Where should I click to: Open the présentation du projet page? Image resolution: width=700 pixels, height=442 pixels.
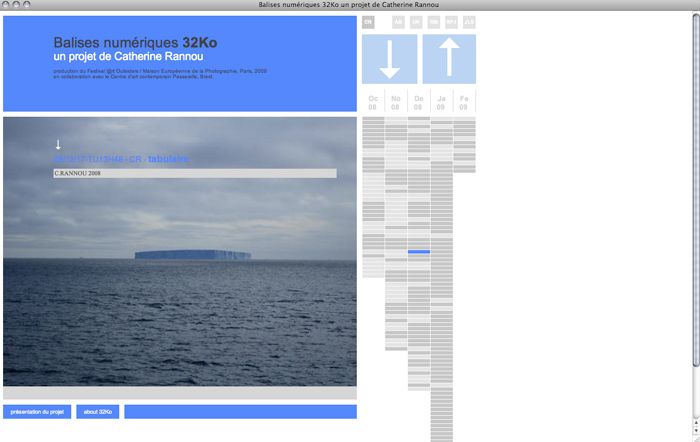(x=37, y=412)
